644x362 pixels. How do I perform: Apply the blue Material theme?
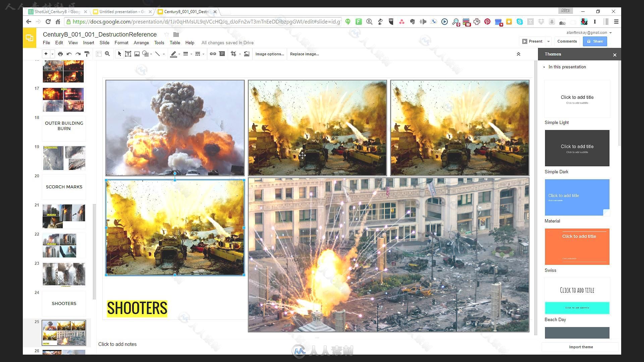tap(577, 197)
